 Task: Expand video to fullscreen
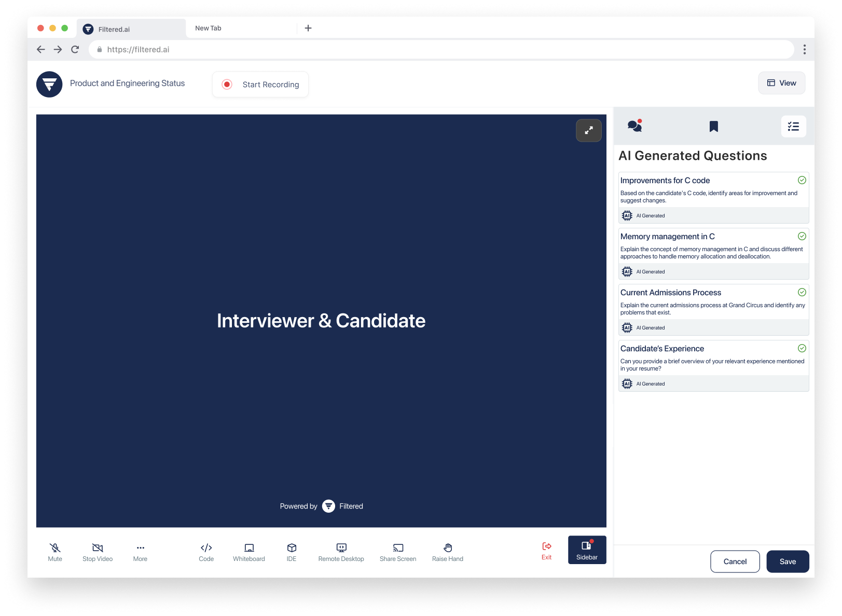589,130
